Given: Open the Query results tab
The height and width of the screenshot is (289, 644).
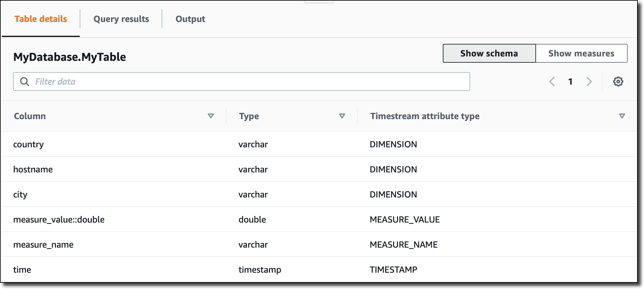Looking at the screenshot, I should tap(121, 19).
